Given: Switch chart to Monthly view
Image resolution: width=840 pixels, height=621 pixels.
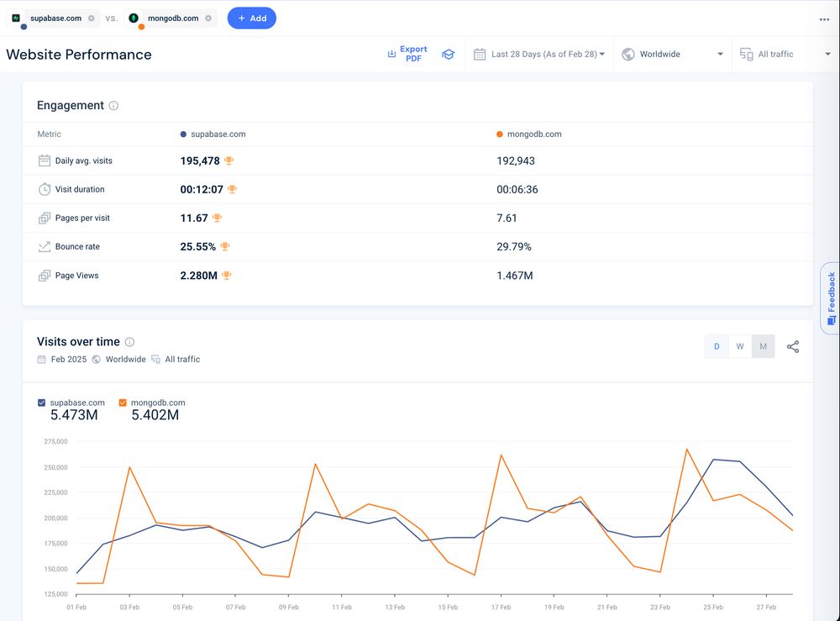Looking at the screenshot, I should coord(764,347).
